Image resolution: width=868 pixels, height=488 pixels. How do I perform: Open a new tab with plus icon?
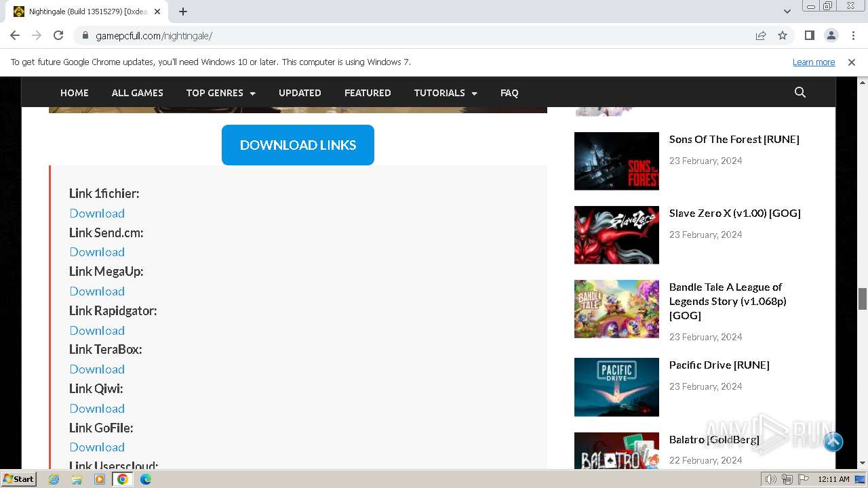click(x=183, y=12)
